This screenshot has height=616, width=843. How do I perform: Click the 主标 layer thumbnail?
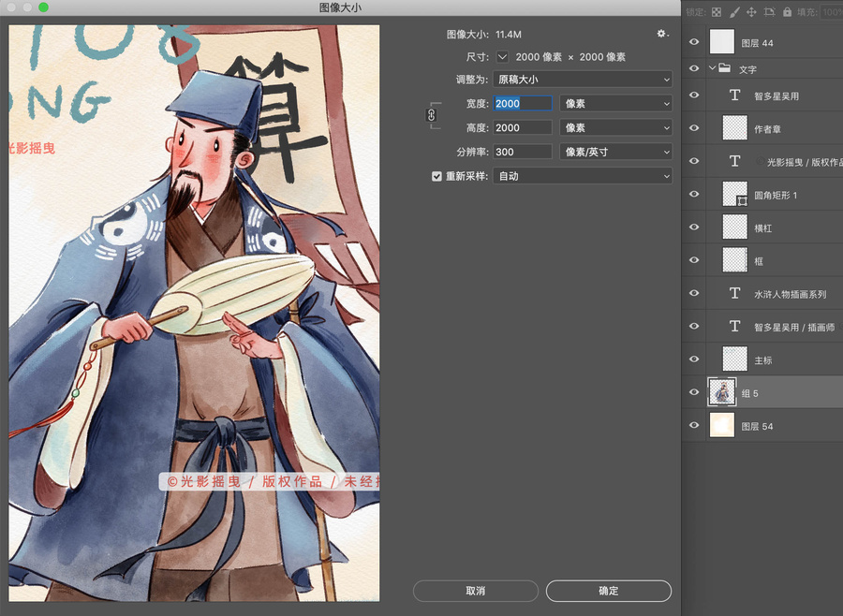(x=734, y=359)
